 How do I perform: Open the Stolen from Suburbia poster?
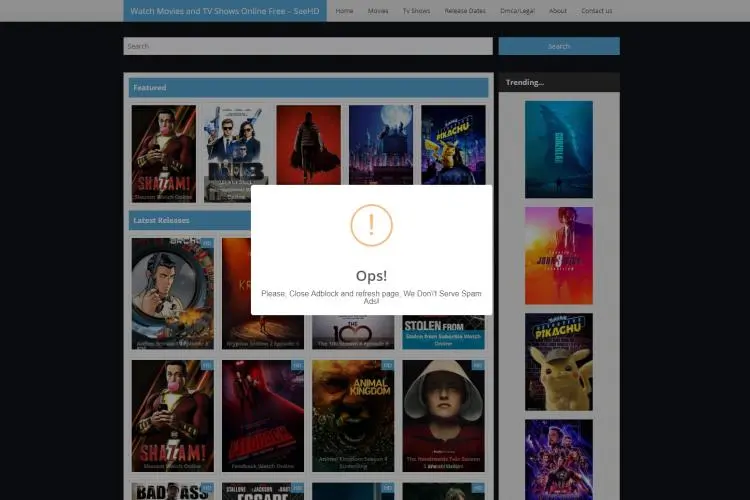[443, 332]
